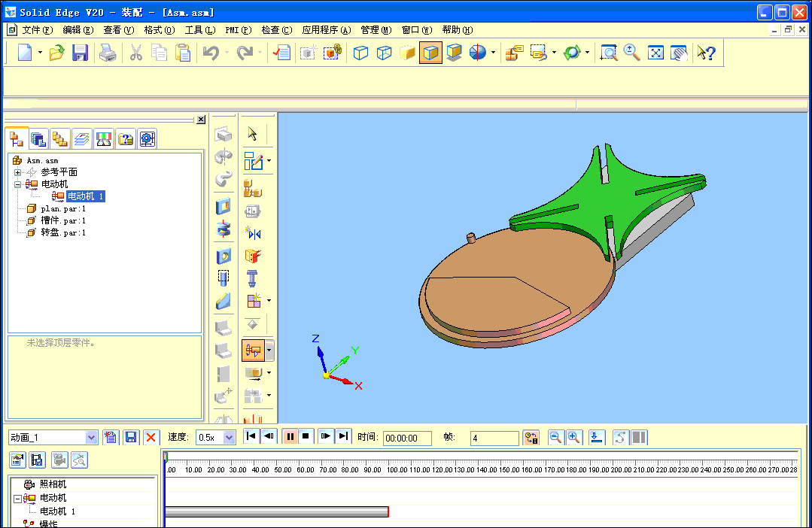Open the motor tool flyout arrow
This screenshot has width=812, height=528.
coord(269,350)
